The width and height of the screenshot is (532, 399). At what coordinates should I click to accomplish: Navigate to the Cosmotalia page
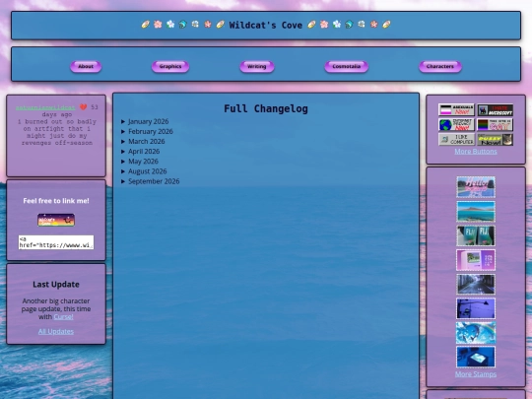tap(346, 67)
